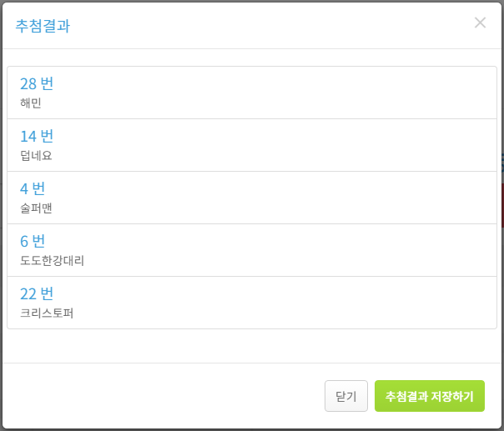Click the winner name 술퍼맨
The width and height of the screenshot is (504, 431).
tap(36, 208)
